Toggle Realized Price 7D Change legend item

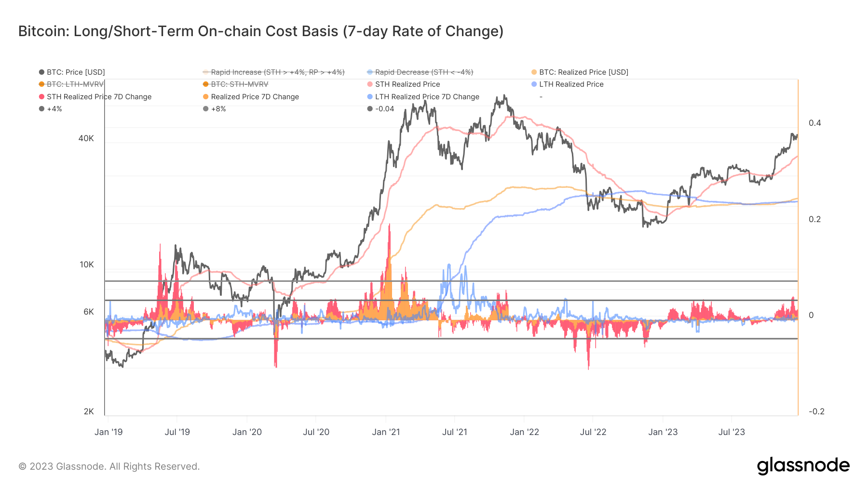click(251, 97)
